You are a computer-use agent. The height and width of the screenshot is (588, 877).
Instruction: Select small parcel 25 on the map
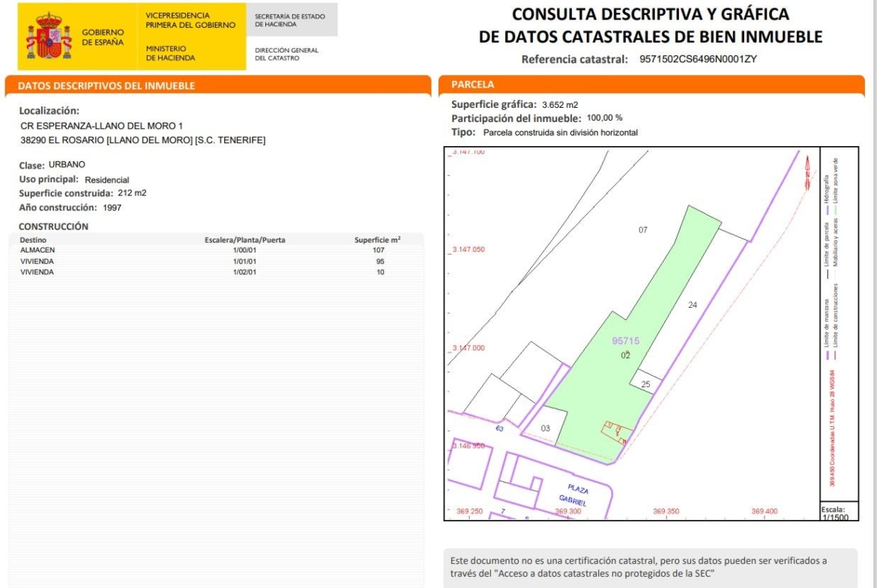pyautogui.click(x=645, y=384)
